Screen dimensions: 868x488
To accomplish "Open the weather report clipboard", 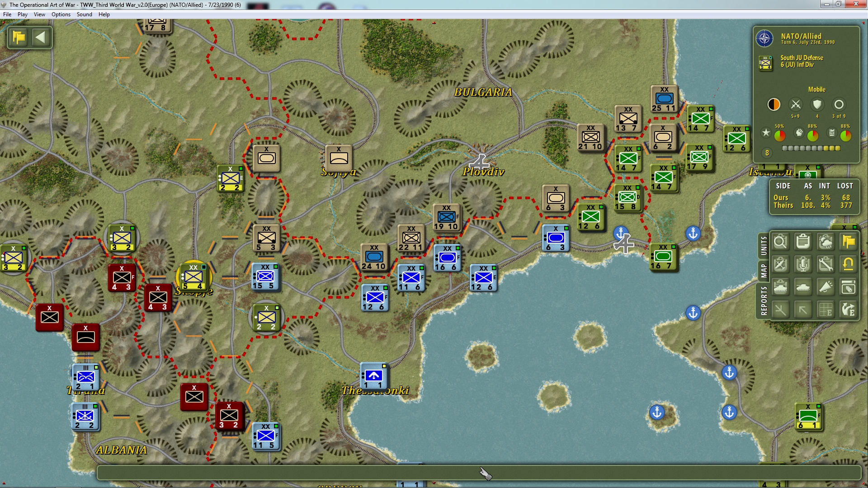I will 826,242.
